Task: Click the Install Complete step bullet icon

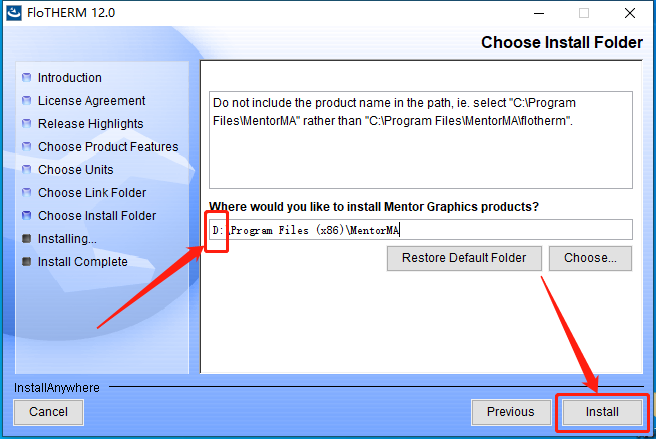Action: tap(26, 262)
